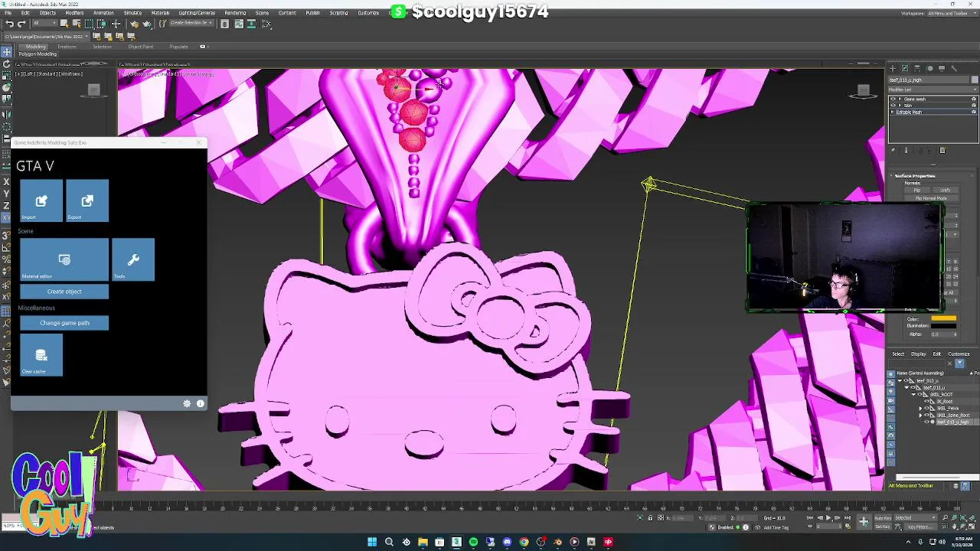The height and width of the screenshot is (551, 980).
Task: Open the Animation menu
Action: [103, 13]
